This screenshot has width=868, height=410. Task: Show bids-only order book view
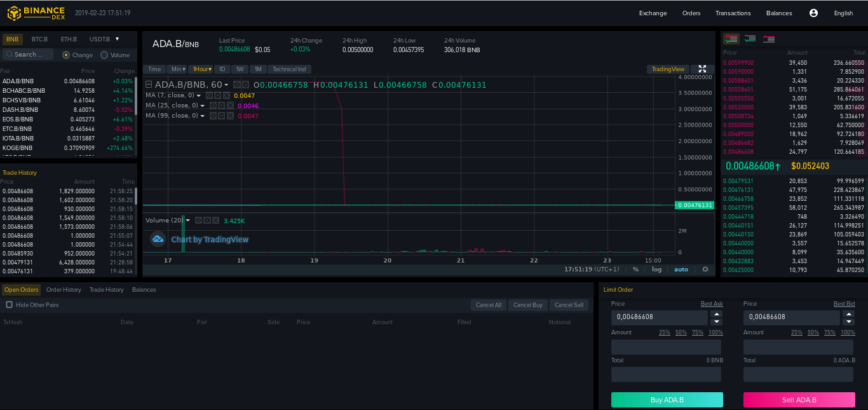coord(750,39)
